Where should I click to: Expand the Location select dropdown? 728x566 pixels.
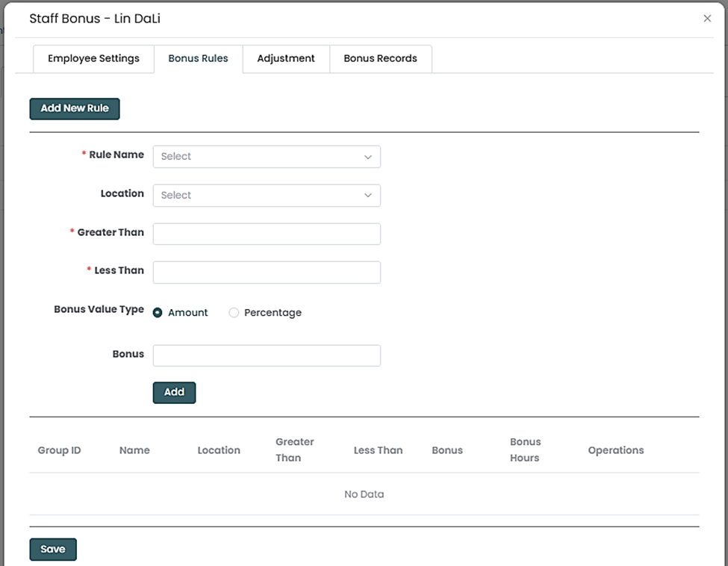(x=267, y=196)
